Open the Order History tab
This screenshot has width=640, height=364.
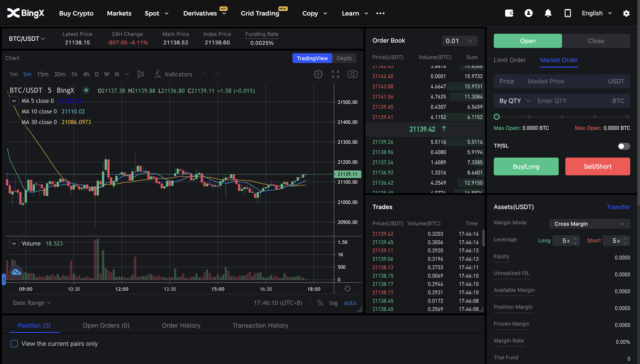(x=181, y=325)
